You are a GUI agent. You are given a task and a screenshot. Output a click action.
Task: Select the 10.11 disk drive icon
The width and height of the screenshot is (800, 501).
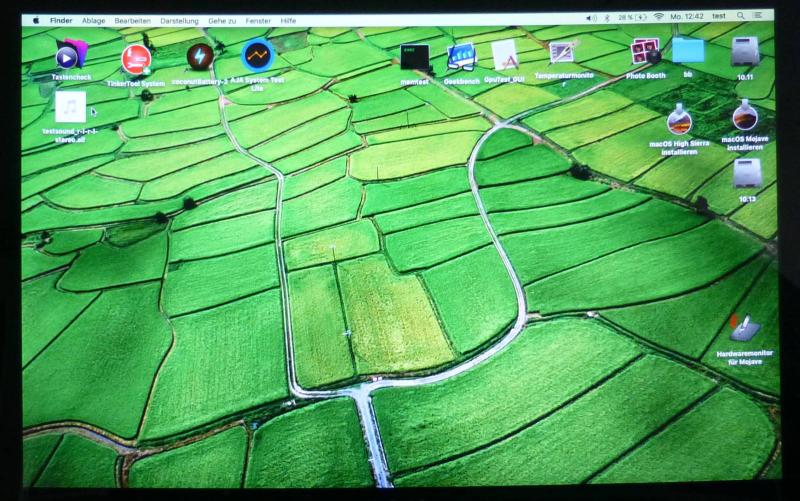coord(745,52)
